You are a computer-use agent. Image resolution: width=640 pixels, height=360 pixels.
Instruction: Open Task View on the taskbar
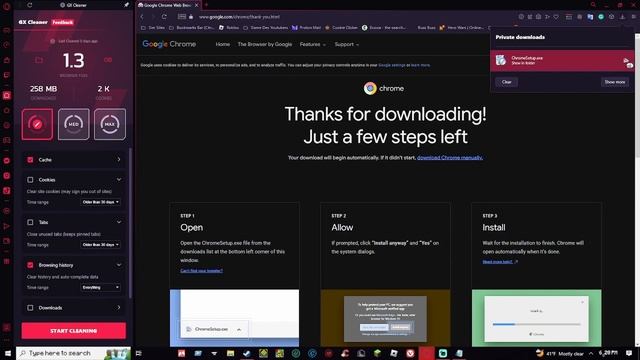[x=138, y=353]
